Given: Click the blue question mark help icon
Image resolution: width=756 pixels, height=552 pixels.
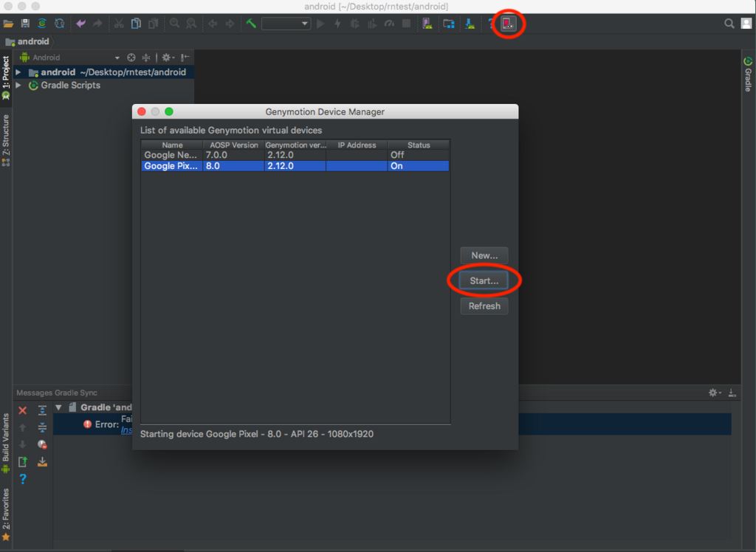Looking at the screenshot, I should click(23, 479).
